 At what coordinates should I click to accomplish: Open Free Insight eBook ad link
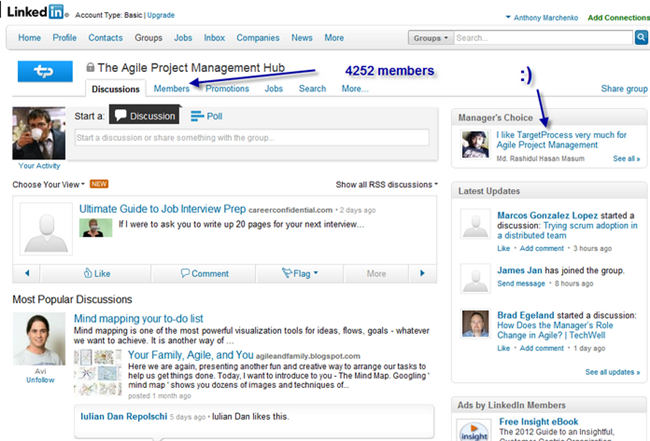tap(538, 422)
